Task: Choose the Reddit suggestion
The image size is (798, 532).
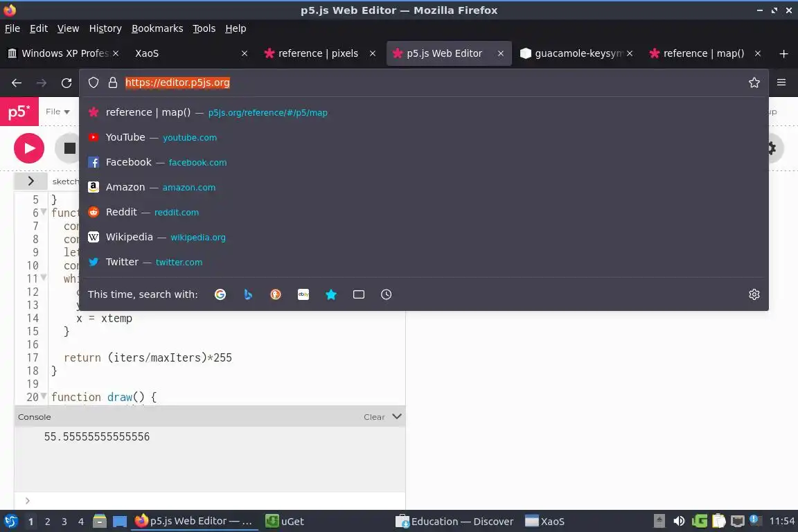Action: click(x=424, y=212)
